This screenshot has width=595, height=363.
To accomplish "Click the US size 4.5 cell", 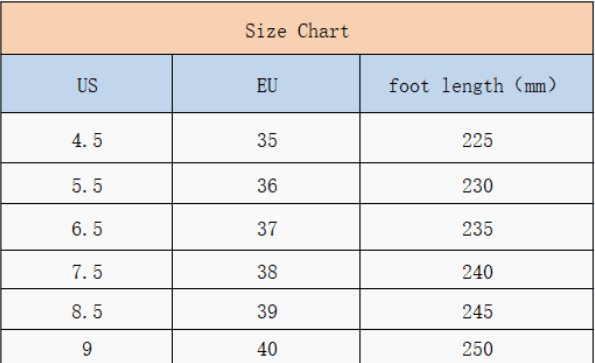I will [x=87, y=138].
